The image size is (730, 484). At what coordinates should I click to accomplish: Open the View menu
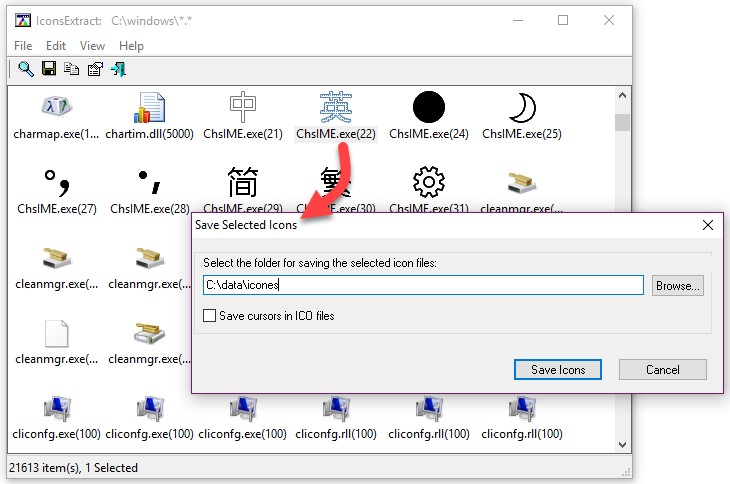pyautogui.click(x=92, y=46)
